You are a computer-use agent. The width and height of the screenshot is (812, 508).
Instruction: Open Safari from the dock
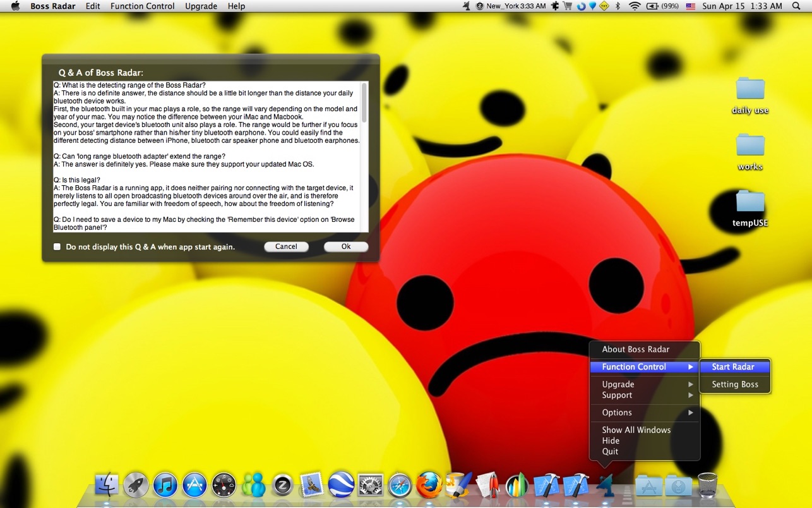click(400, 485)
